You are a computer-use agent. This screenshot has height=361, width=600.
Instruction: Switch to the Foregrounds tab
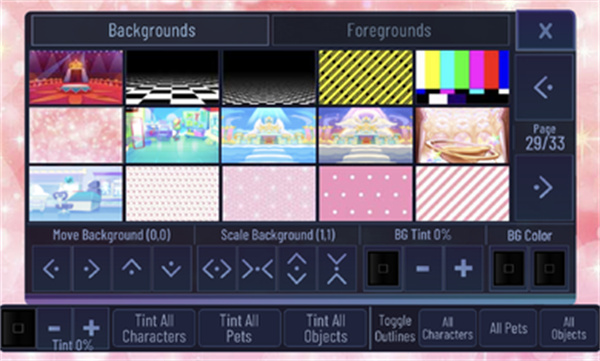389,30
